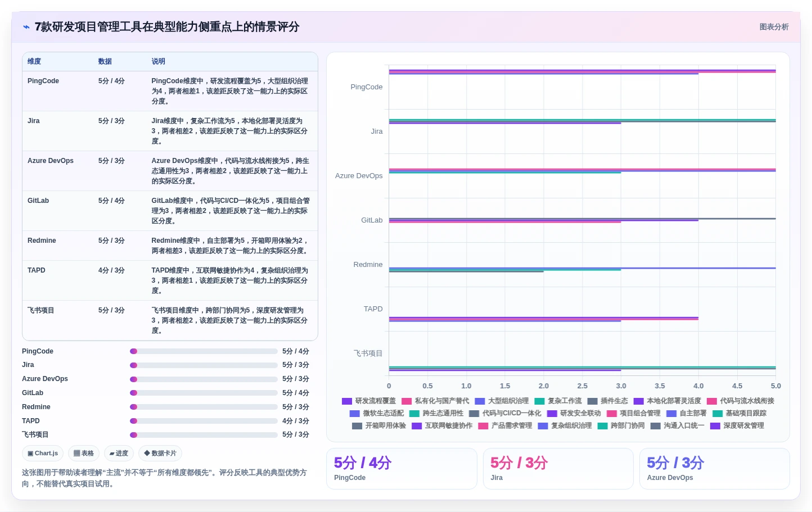Viewport: 812px width, 512px height.
Task: Select the 表格 tag
Action: [x=84, y=453]
